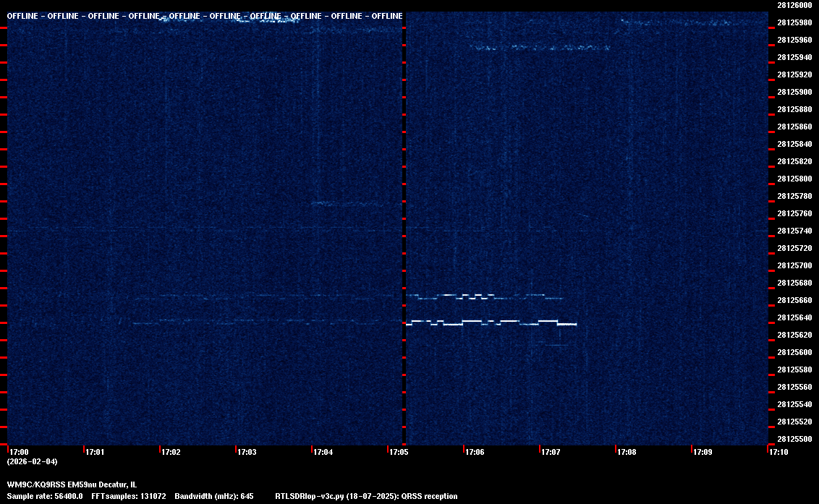The width and height of the screenshot is (819, 504).
Task: Click the black vertical divider in spectrogram
Action: point(404,217)
